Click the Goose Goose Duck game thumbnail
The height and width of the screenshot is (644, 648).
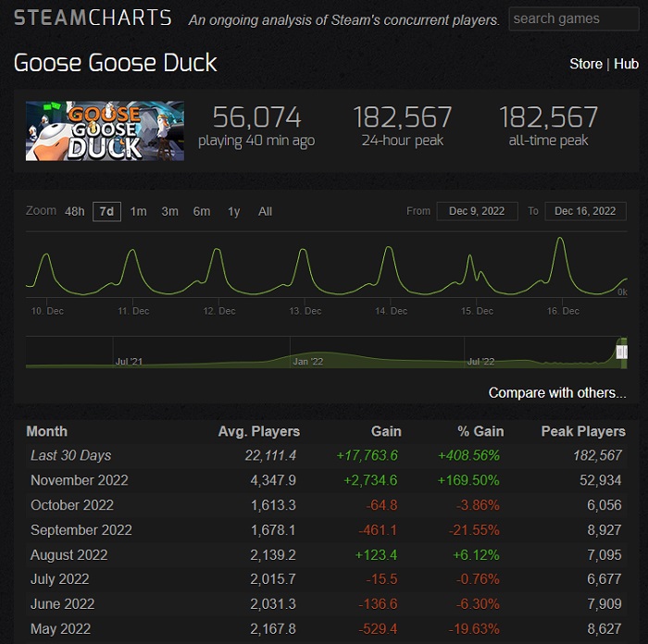[x=105, y=130]
